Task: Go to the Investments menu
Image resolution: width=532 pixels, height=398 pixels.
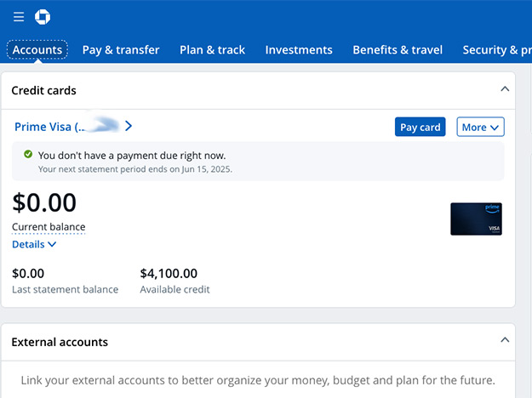Action: tap(299, 50)
